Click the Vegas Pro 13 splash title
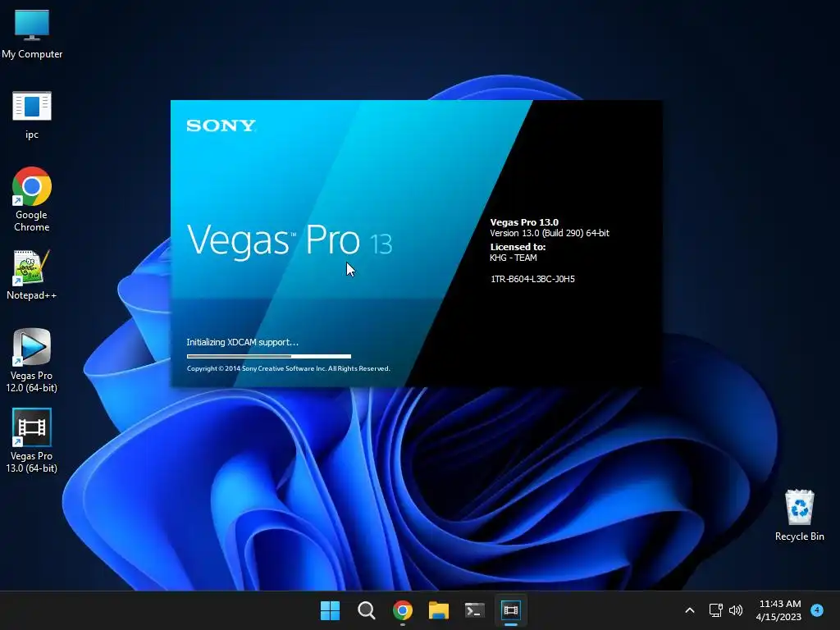840x630 pixels. click(x=290, y=240)
